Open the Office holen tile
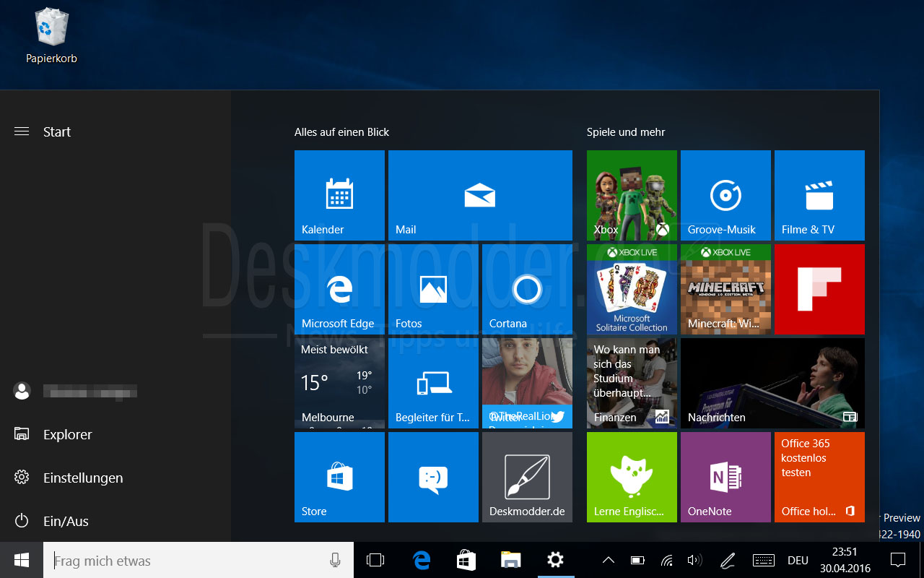 tap(819, 477)
